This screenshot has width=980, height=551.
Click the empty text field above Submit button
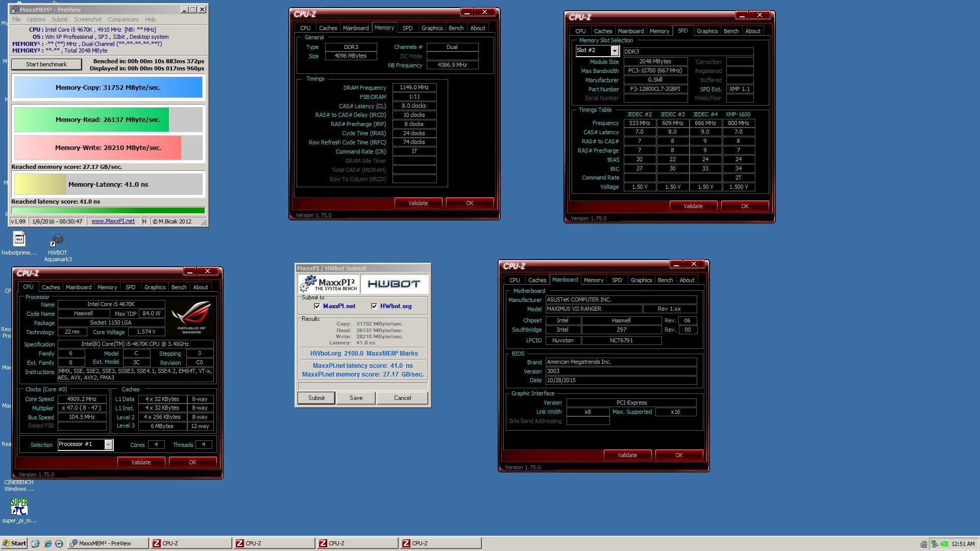coord(362,386)
